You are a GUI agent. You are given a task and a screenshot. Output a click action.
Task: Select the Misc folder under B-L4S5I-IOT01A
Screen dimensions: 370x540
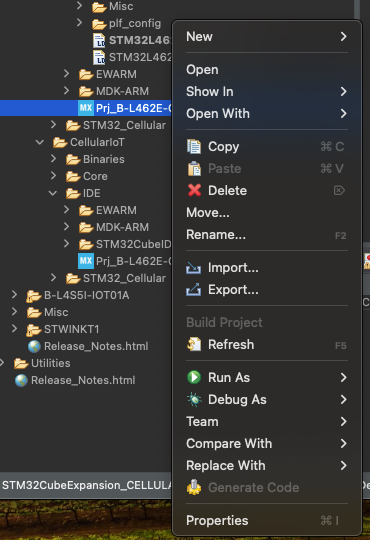(56, 312)
